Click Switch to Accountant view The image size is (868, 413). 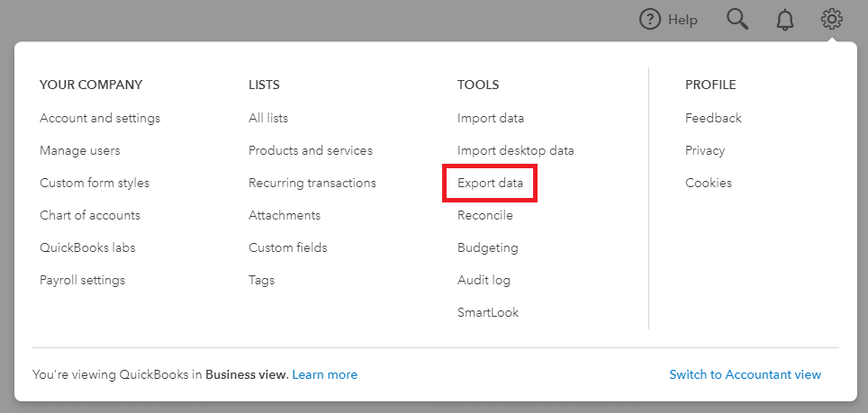click(x=746, y=375)
